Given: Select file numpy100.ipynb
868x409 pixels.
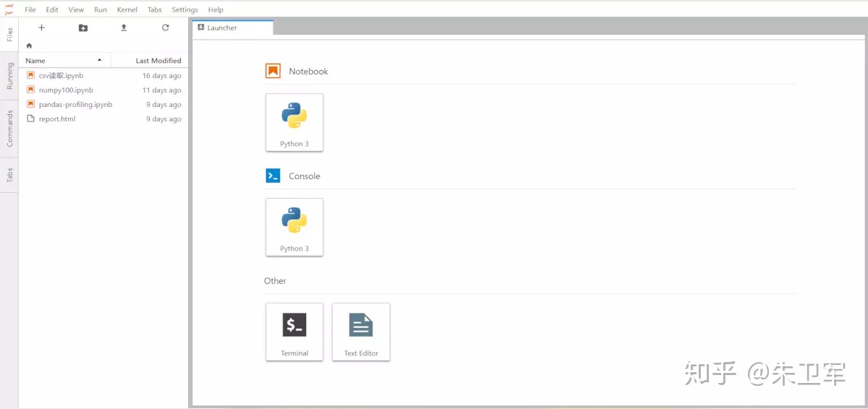Looking at the screenshot, I should (x=103, y=90).
